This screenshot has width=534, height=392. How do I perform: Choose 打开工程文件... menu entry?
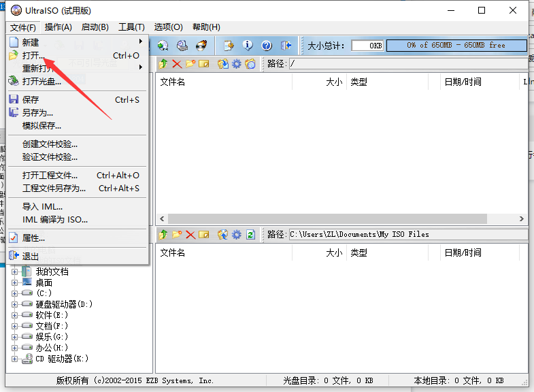coord(78,176)
